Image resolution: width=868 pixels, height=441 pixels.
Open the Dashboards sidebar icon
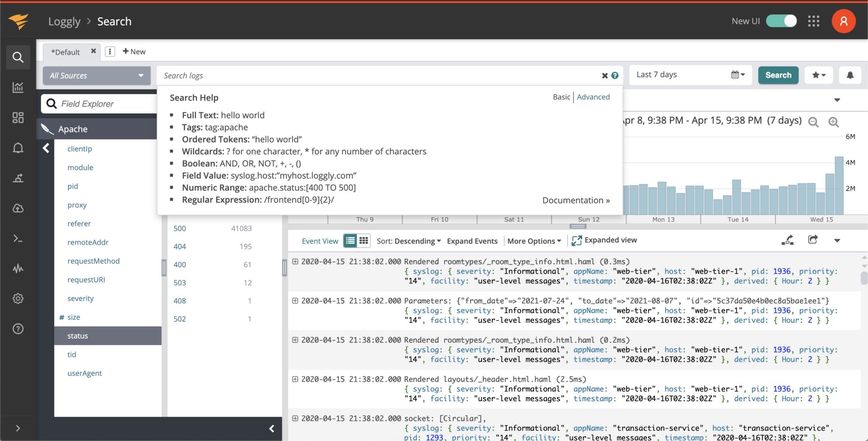(18, 118)
